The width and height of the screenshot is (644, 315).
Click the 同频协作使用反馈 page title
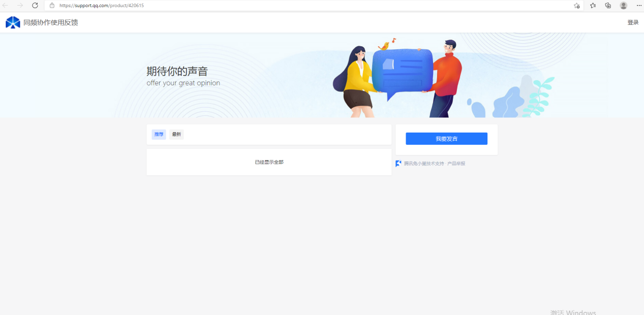click(x=51, y=22)
